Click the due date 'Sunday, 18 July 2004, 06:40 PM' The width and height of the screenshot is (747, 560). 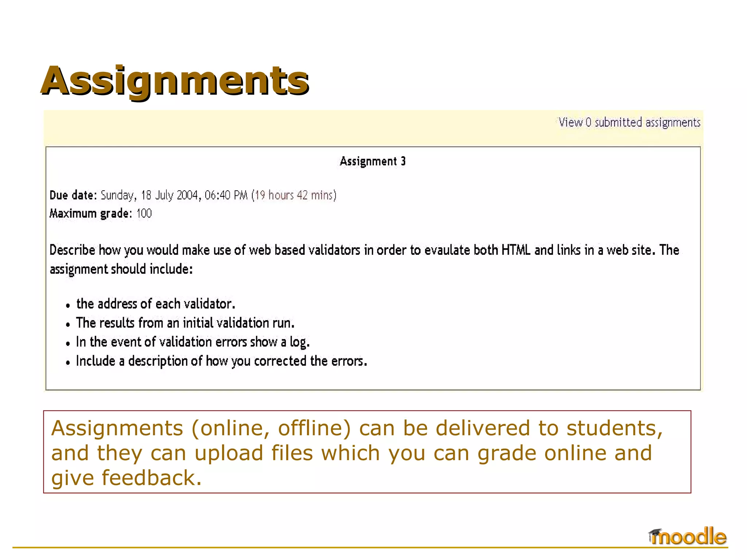(174, 195)
